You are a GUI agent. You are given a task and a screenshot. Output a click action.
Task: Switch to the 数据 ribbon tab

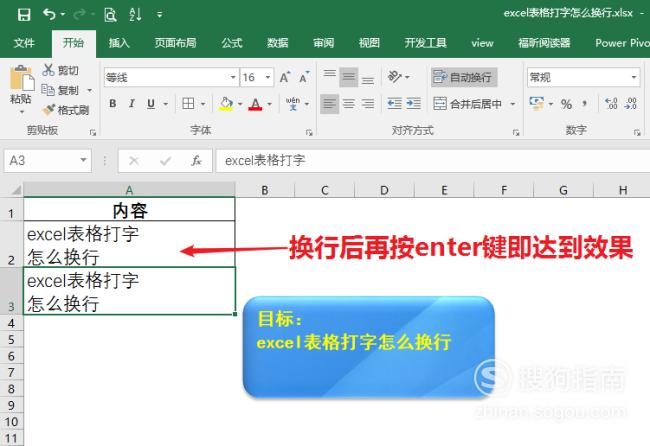point(277,43)
